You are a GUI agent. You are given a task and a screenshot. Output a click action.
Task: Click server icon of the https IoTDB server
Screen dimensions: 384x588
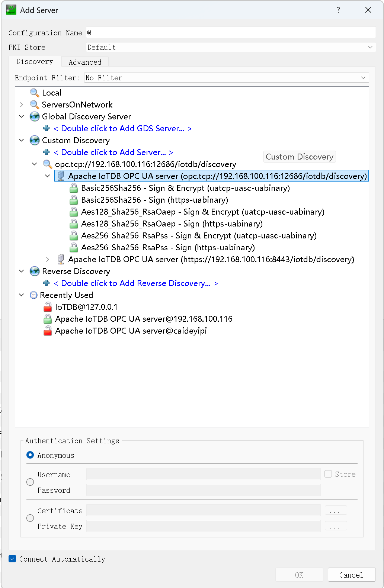tap(61, 259)
